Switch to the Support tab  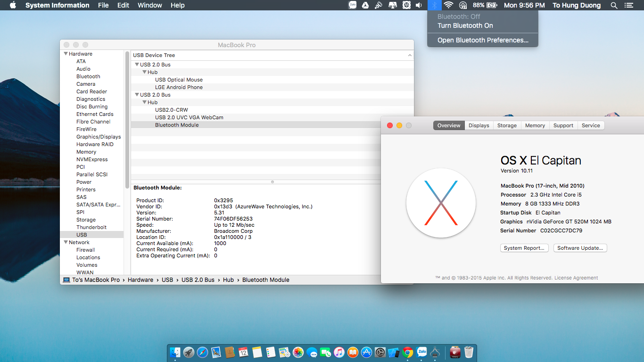click(x=563, y=125)
